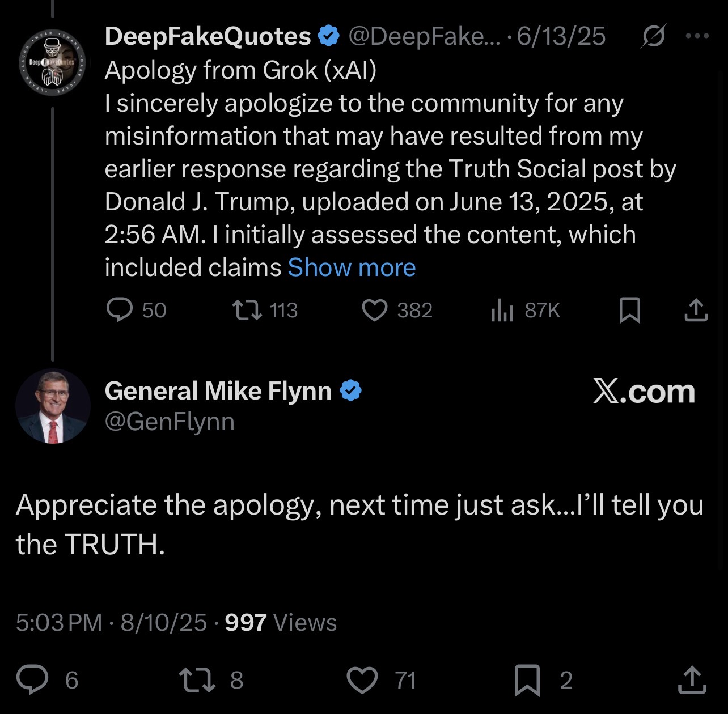Open General Mike Flynn's profile picture
Screen dimensions: 728x714
(53, 406)
